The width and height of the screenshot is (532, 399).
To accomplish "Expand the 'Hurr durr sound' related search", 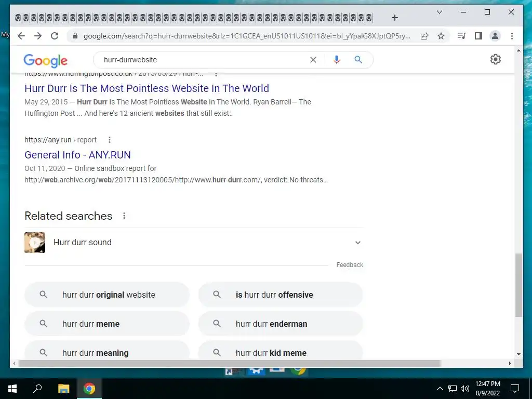I will point(193,243).
